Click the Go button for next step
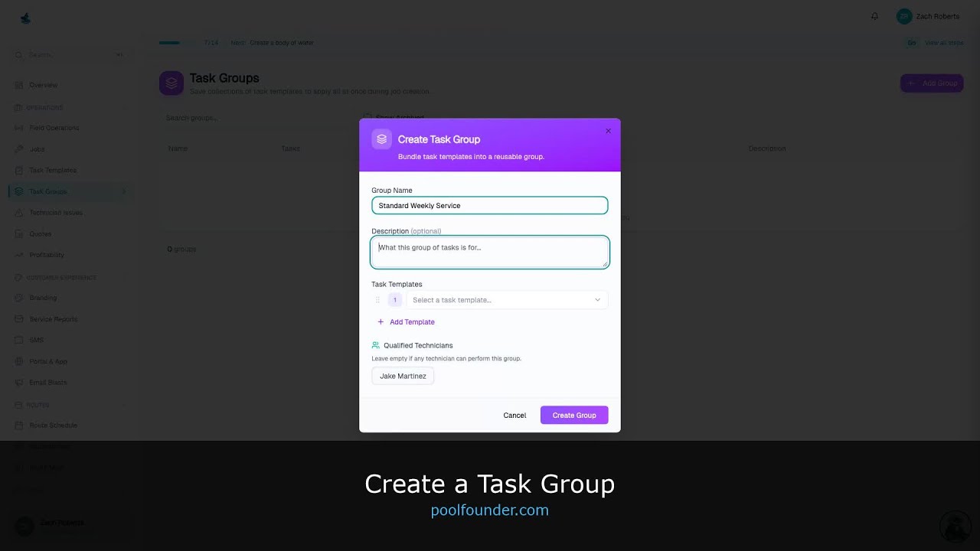This screenshot has width=980, height=551. tap(912, 43)
